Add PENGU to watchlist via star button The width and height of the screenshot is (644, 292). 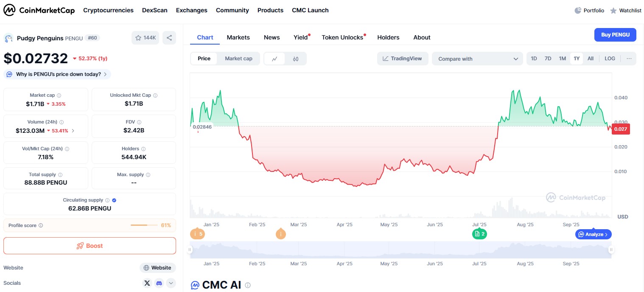pos(146,38)
